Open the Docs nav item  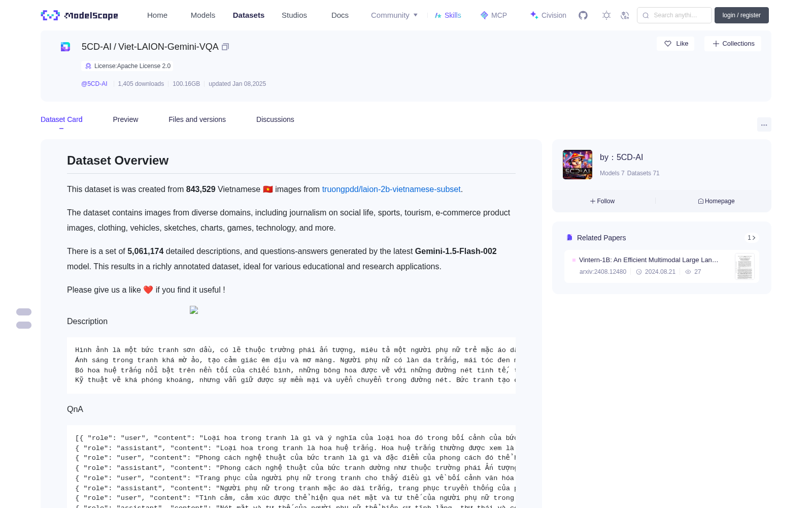[x=340, y=15]
